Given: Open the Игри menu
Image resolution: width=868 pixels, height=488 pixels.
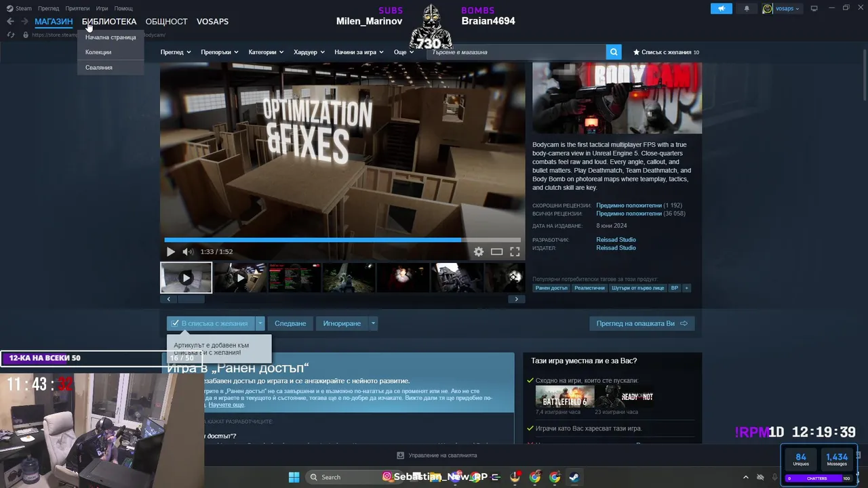Looking at the screenshot, I should click(x=102, y=8).
